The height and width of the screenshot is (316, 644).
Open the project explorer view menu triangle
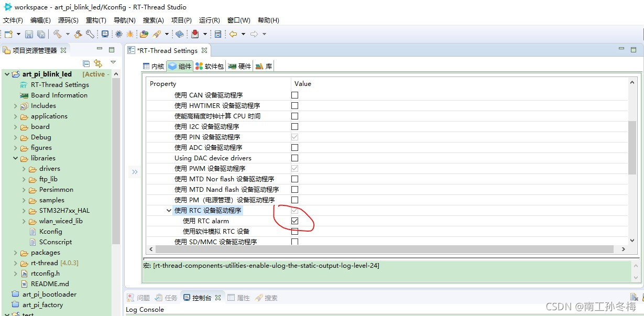(x=113, y=63)
